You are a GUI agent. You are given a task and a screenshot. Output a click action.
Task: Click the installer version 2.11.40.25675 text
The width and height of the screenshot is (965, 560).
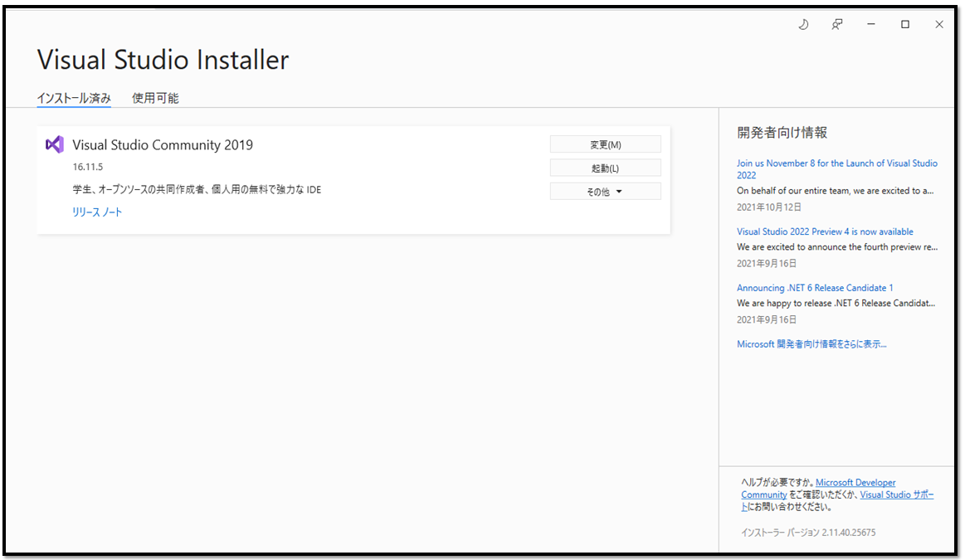coord(808,533)
